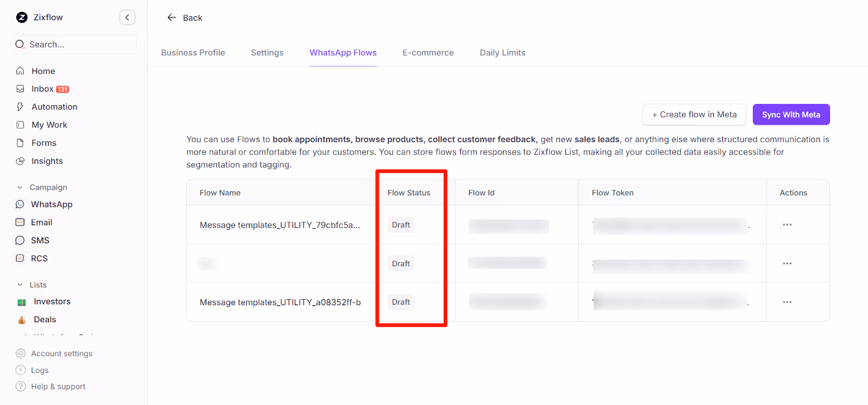The width and height of the screenshot is (868, 405).
Task: Click Create flow in Meta button
Action: tap(694, 114)
